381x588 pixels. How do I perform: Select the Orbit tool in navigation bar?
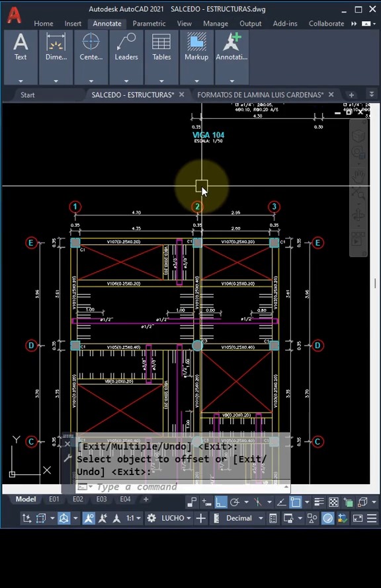click(x=359, y=217)
